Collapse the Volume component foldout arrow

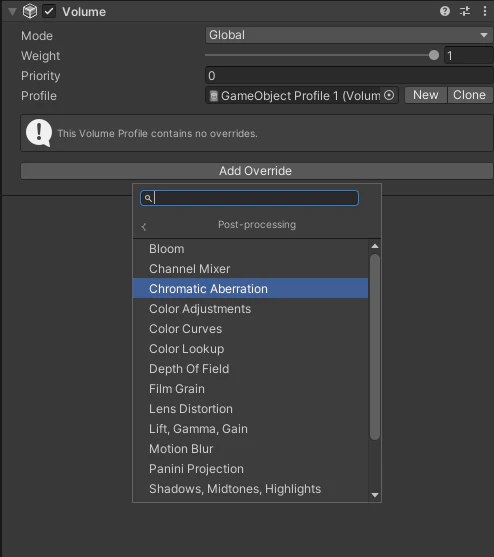coord(12,12)
